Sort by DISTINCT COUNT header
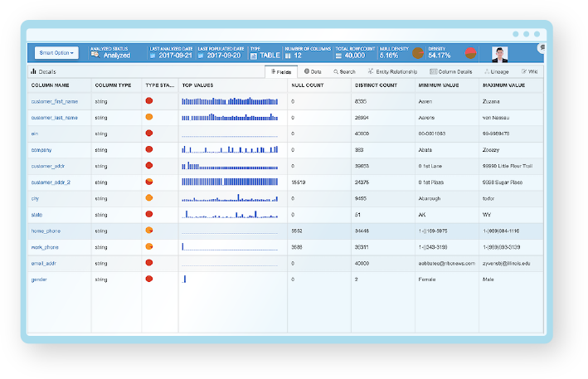588x379 pixels. pyautogui.click(x=376, y=85)
